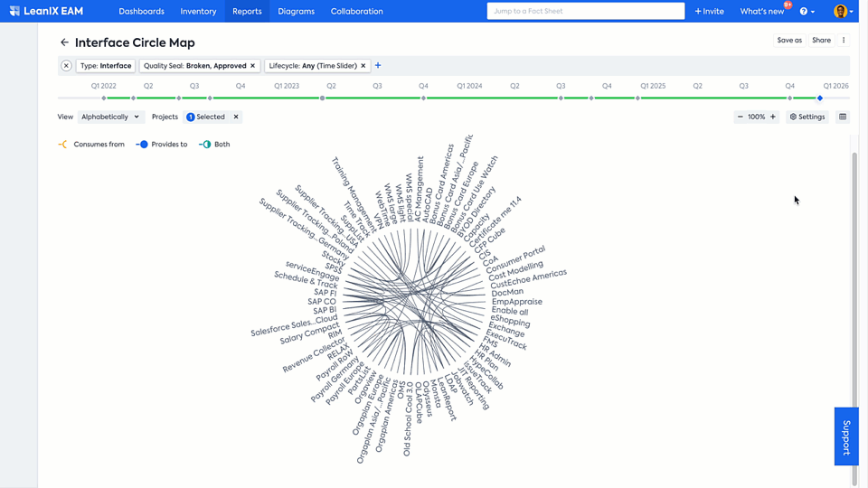Open the Dashboards menu
The width and height of the screenshot is (868, 488).
[141, 11]
